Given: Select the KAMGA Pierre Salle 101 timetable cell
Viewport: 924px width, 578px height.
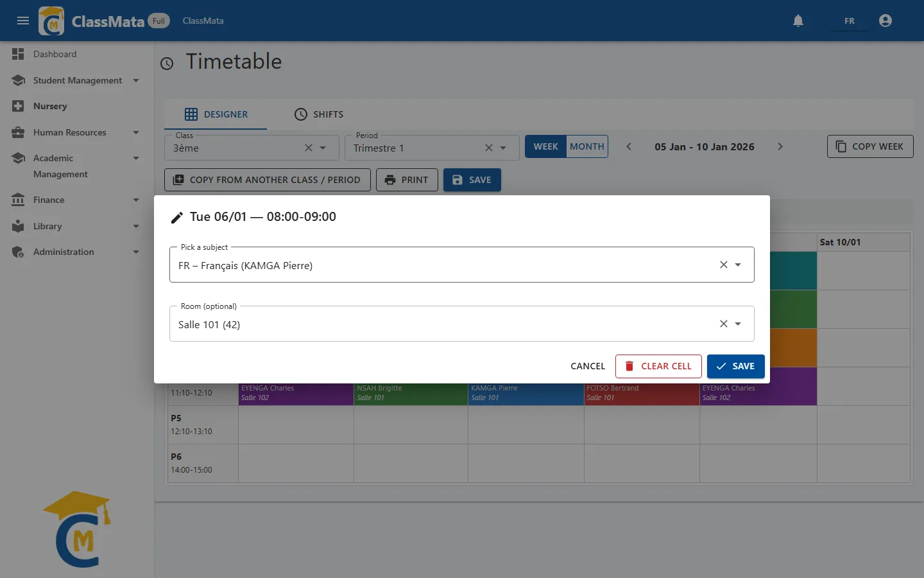Looking at the screenshot, I should pos(526,394).
